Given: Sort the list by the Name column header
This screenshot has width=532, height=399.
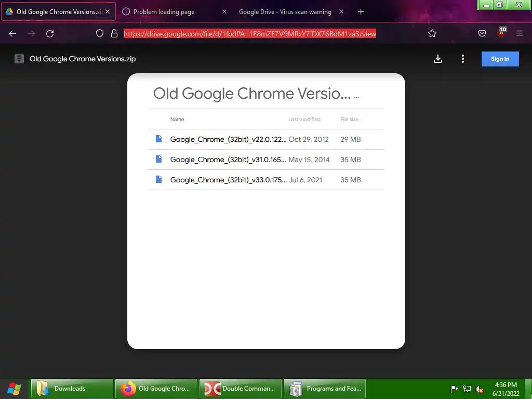Looking at the screenshot, I should pyautogui.click(x=177, y=119).
